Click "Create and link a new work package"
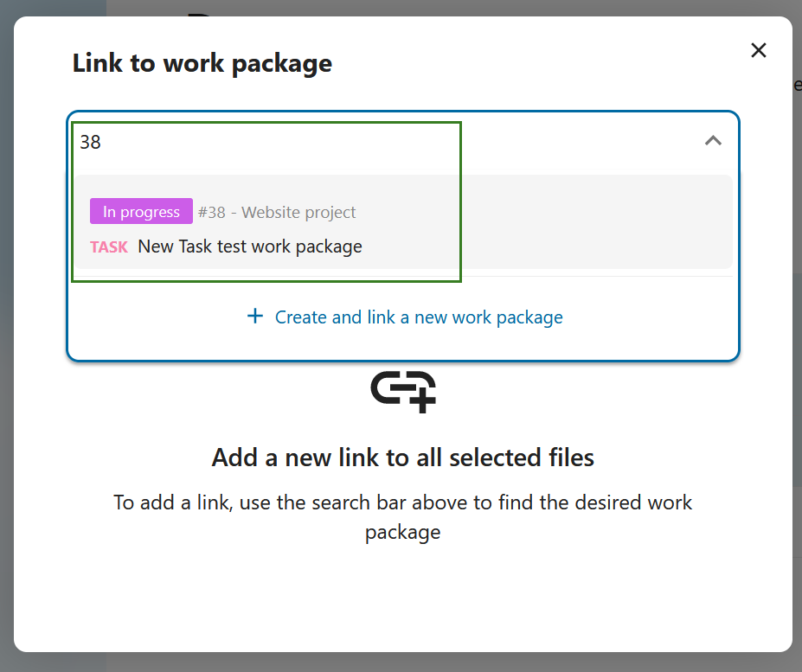Image resolution: width=802 pixels, height=672 pixels. coord(418,317)
